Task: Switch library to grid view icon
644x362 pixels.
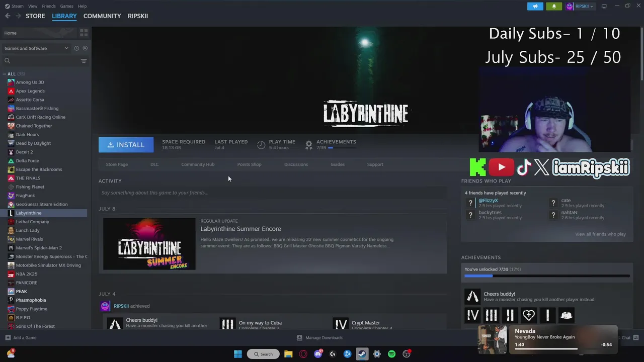Action: click(x=84, y=33)
